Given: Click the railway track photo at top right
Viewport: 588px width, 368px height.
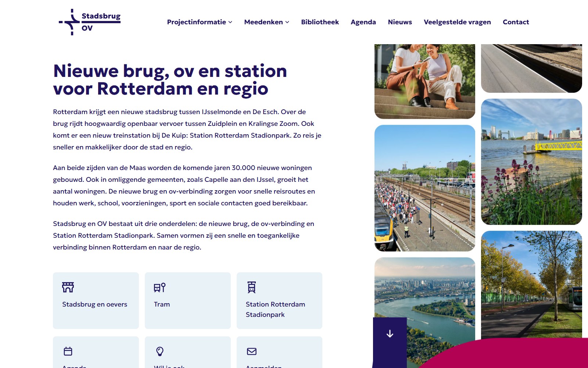Looking at the screenshot, I should pos(531,68).
